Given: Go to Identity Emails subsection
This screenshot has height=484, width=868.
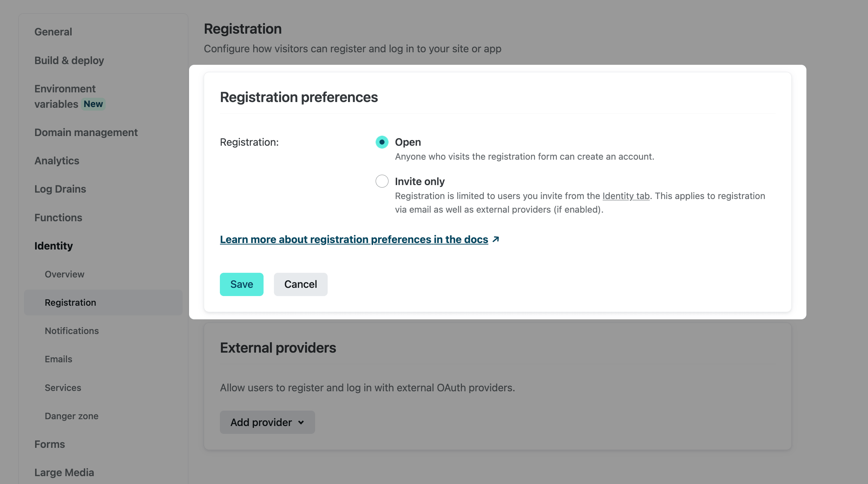Looking at the screenshot, I should tap(58, 359).
